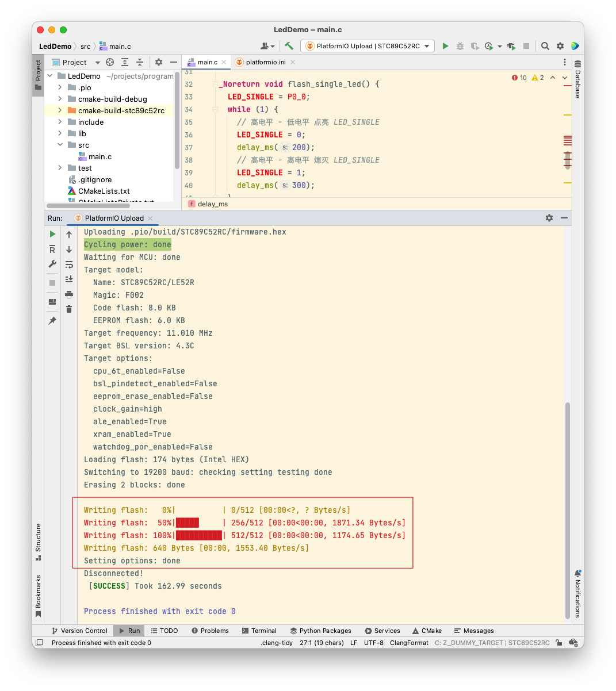Switch to the platformio.ini editor tab
Screen dimensions: 616x691
coord(265,62)
